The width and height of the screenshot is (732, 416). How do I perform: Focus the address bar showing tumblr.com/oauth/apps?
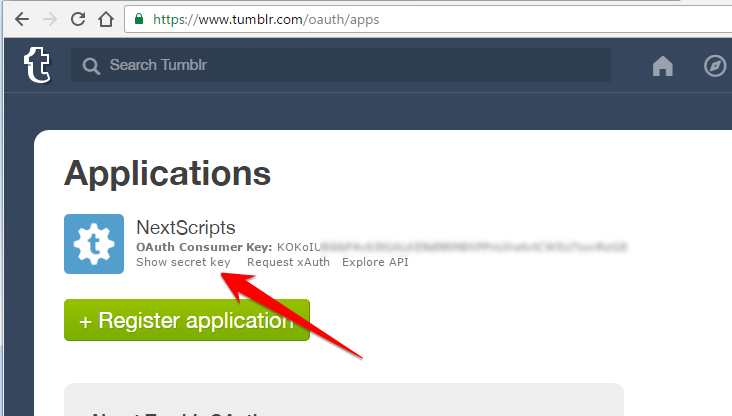(x=428, y=19)
